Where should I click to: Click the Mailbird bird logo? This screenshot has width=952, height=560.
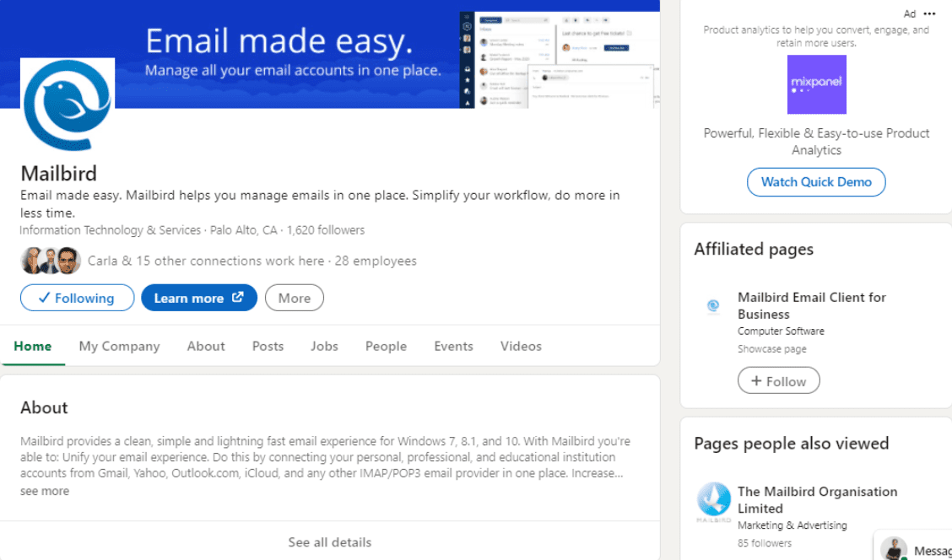[x=68, y=105]
